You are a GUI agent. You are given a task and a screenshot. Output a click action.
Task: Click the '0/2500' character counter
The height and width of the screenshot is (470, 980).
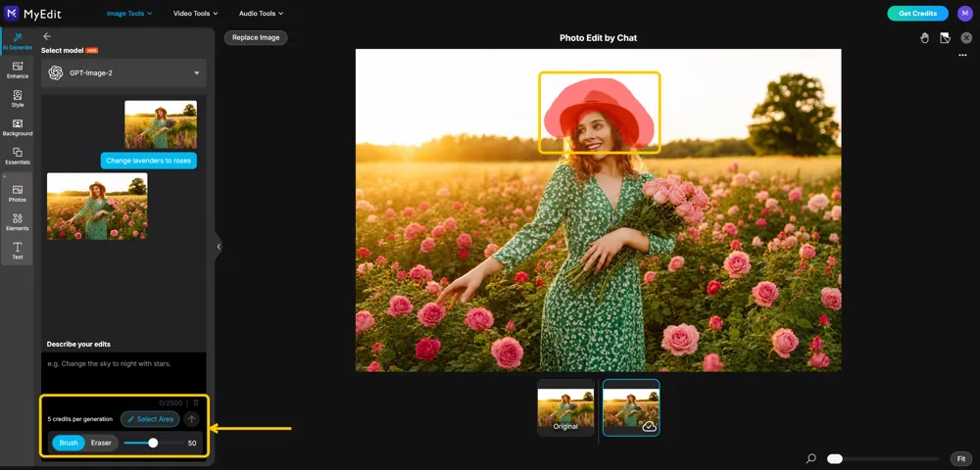[x=171, y=403]
